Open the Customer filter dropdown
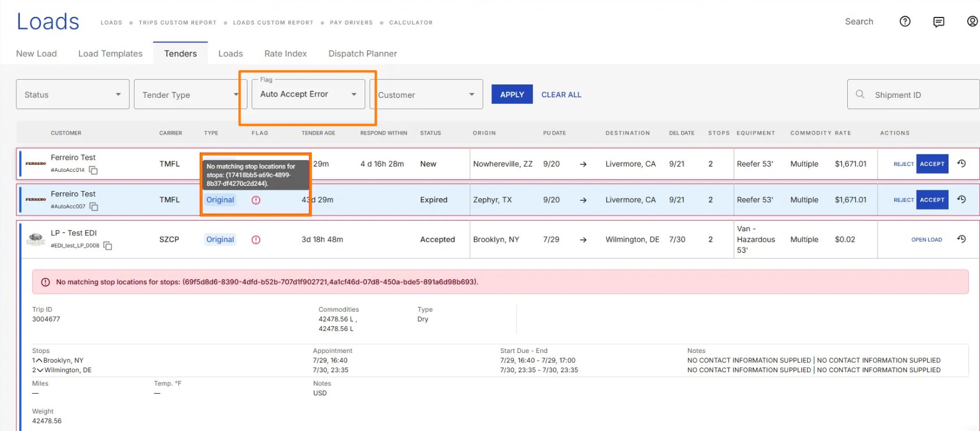 [x=427, y=94]
